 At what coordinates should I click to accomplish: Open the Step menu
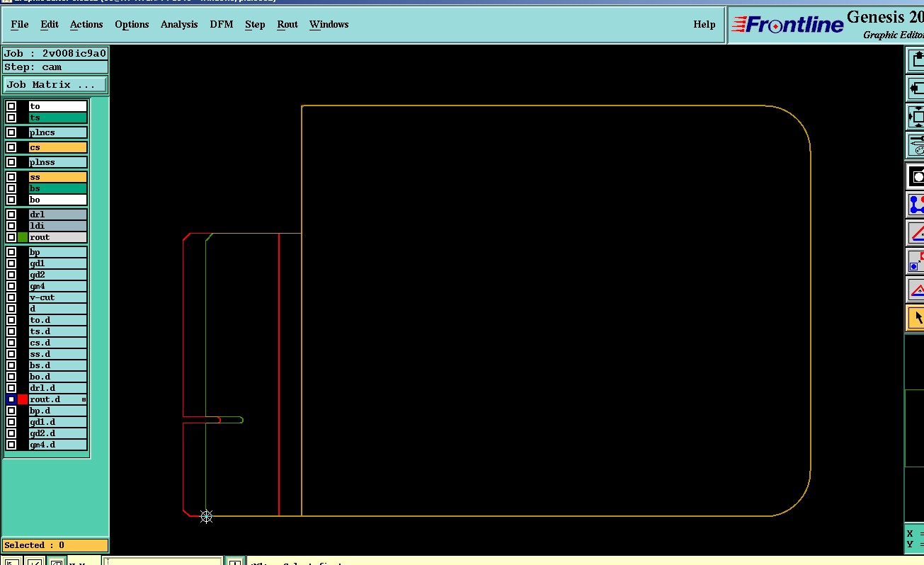(255, 25)
